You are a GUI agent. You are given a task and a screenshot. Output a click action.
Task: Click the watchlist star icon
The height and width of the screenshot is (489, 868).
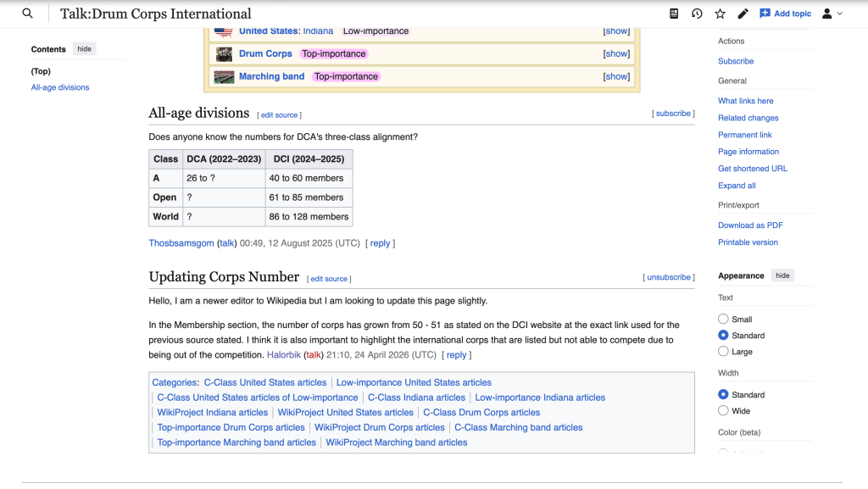720,14
